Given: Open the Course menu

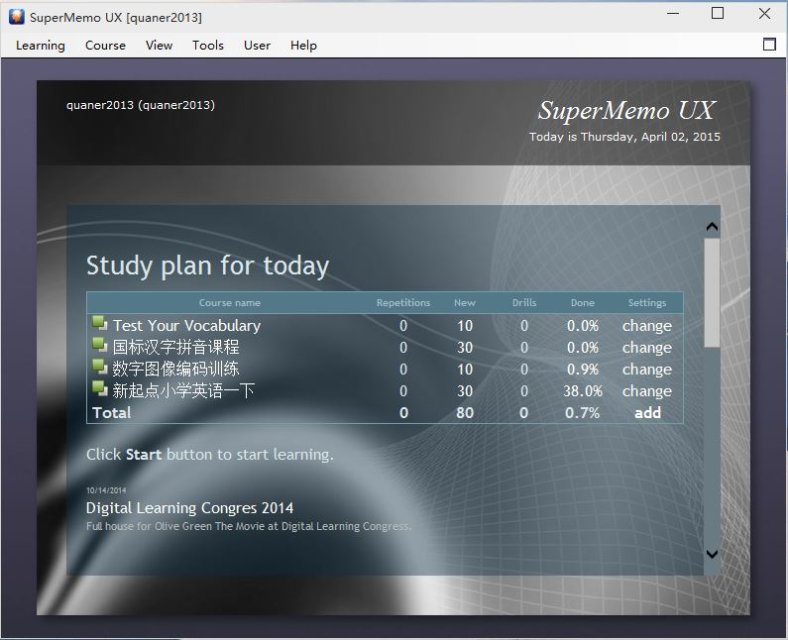Looking at the screenshot, I should point(105,45).
